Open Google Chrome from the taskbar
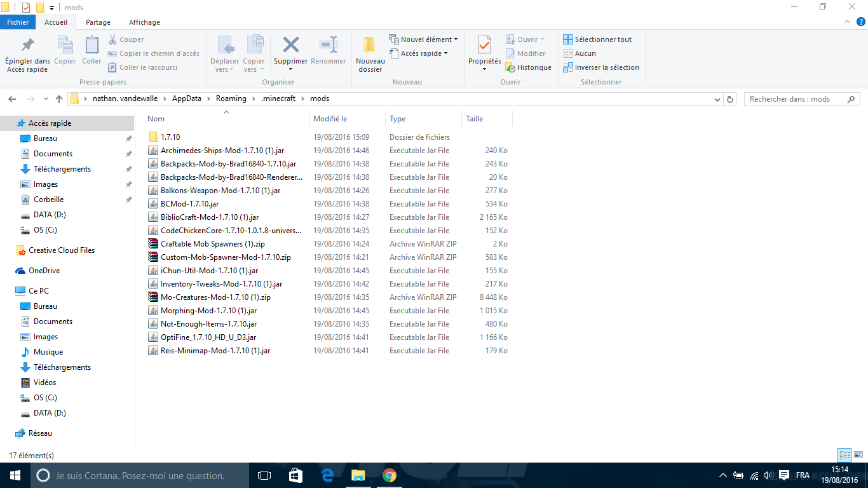868x488 pixels. (390, 475)
